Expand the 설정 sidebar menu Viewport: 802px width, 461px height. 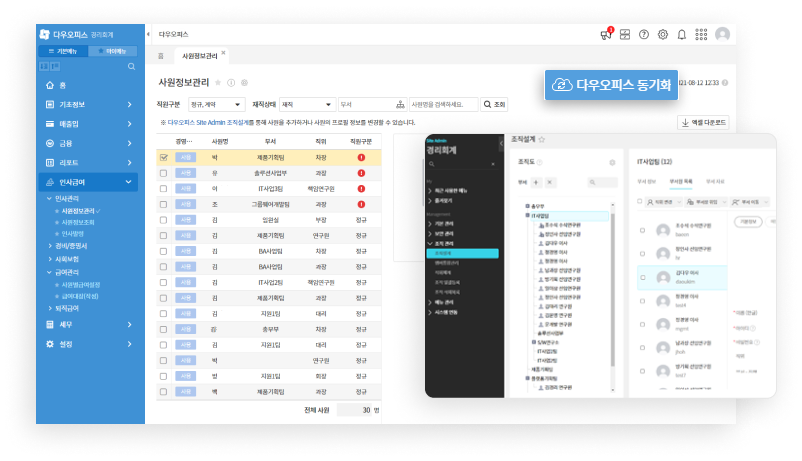(88, 344)
